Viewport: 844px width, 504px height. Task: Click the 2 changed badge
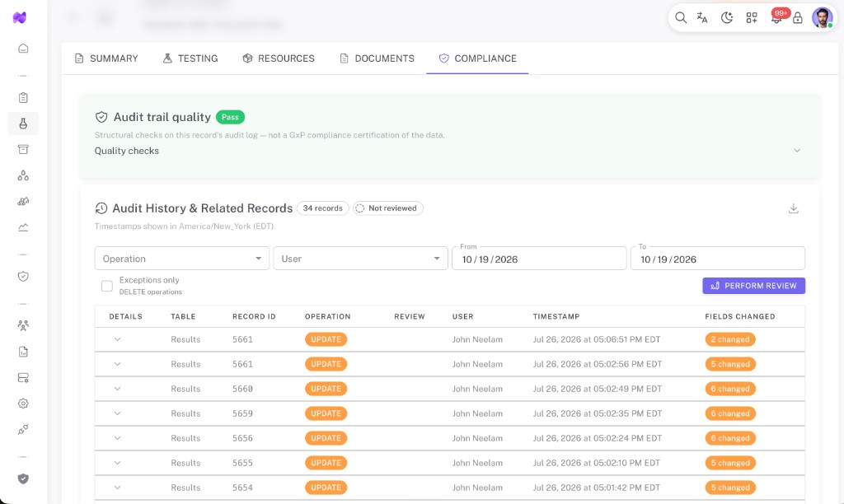730,339
